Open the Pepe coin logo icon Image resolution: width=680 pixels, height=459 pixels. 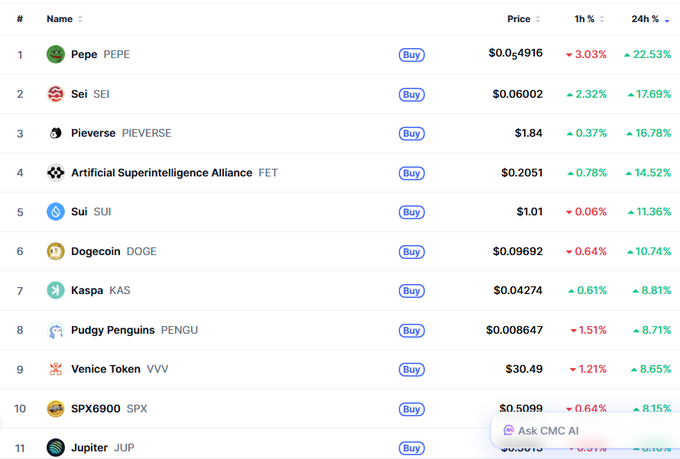[x=56, y=54]
